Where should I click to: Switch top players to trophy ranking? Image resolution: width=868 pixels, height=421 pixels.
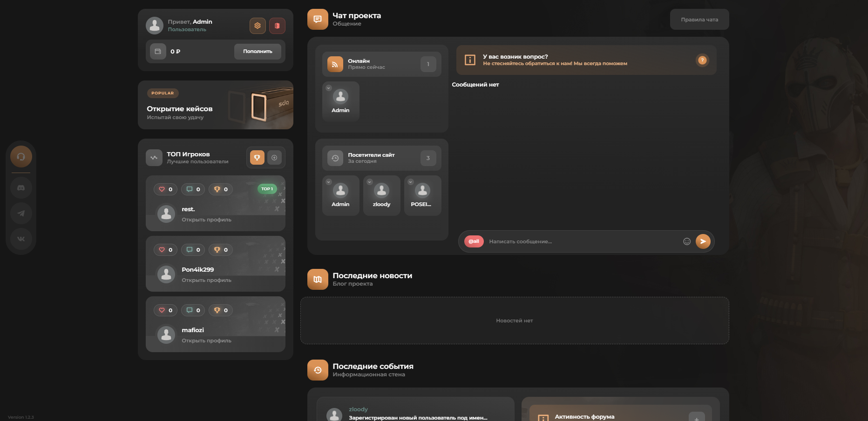257,158
